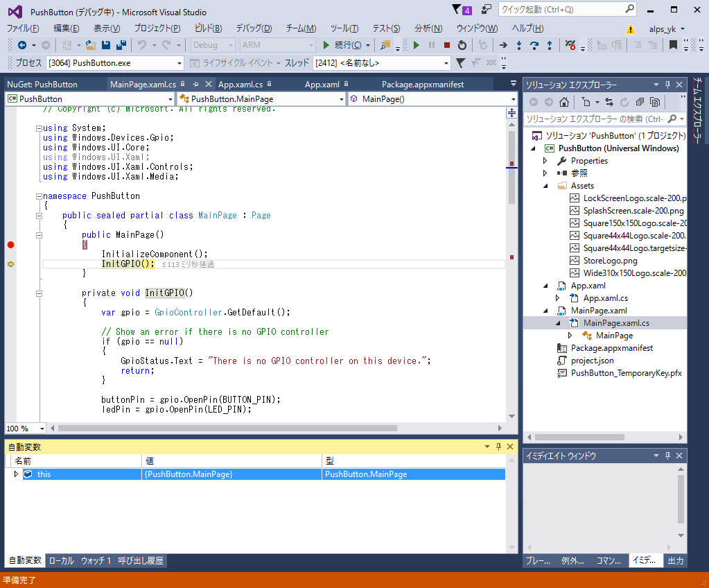This screenshot has height=588, width=709.
Task: Click the クイック起動 search field
Action: pos(567,10)
